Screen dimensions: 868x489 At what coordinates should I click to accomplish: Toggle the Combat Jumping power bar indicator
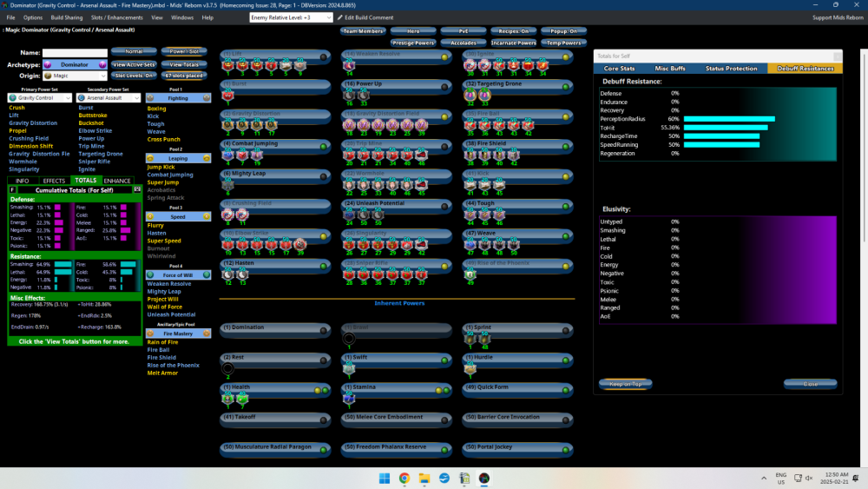323,147
